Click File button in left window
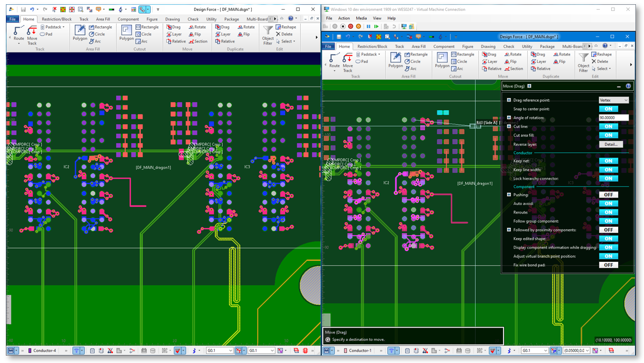The width and height of the screenshot is (644, 363). 13,19
